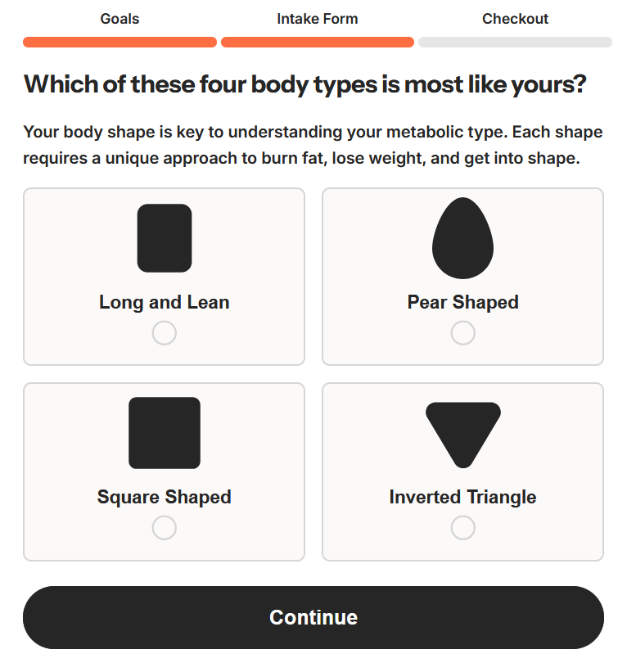The image size is (627, 672).
Task: Choose the Inverted Triangle radio button
Action: tap(462, 528)
